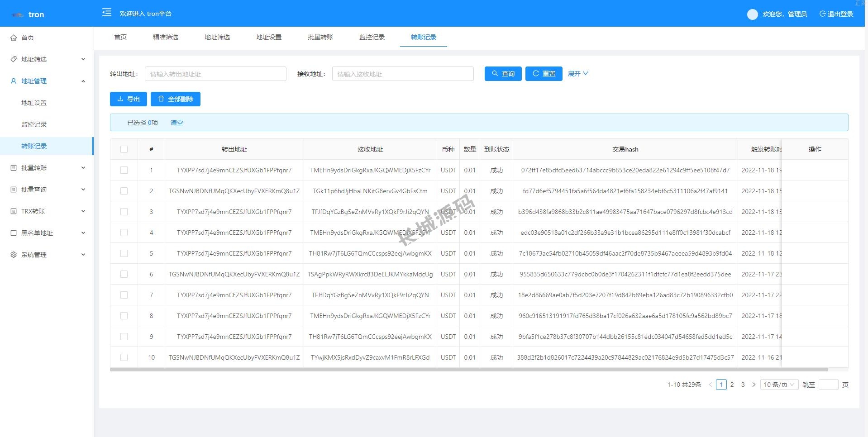Image resolution: width=868 pixels, height=437 pixels.
Task: Click the list icon beside 批量转账
Action: click(x=14, y=168)
